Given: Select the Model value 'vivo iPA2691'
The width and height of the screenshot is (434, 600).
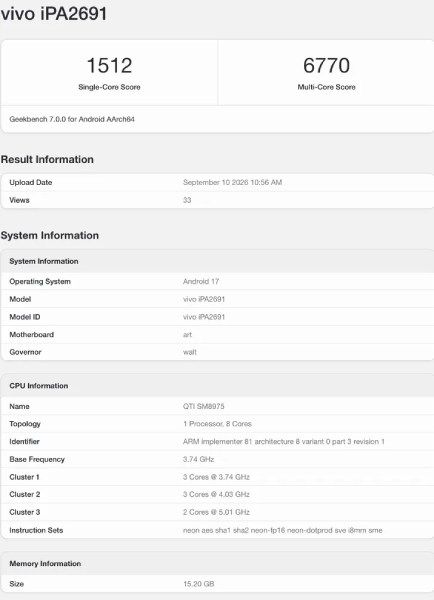Looking at the screenshot, I should tap(204, 299).
